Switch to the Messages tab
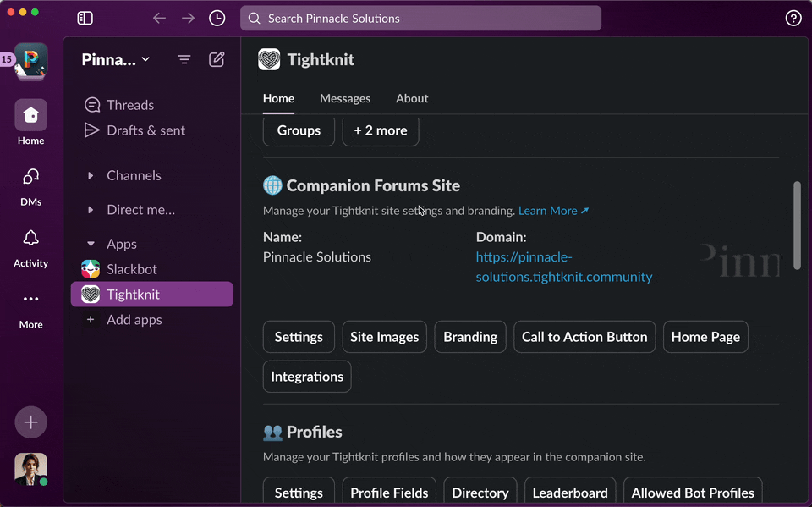 [345, 98]
